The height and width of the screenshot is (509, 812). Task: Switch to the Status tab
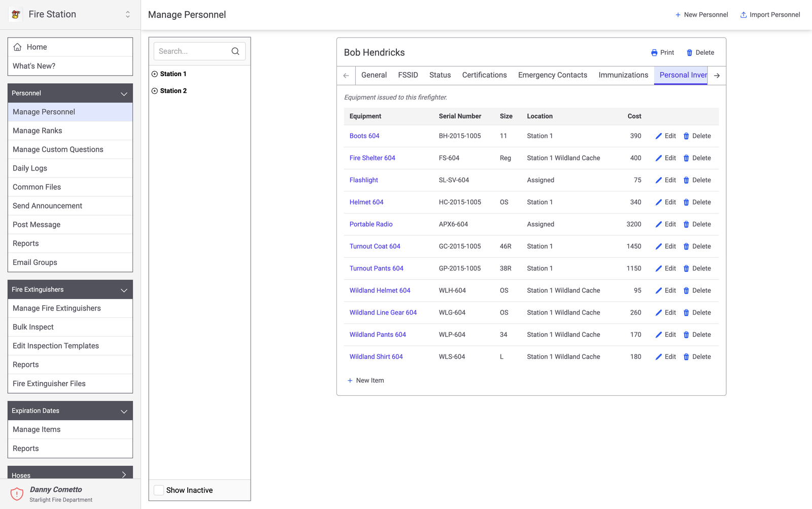440,75
